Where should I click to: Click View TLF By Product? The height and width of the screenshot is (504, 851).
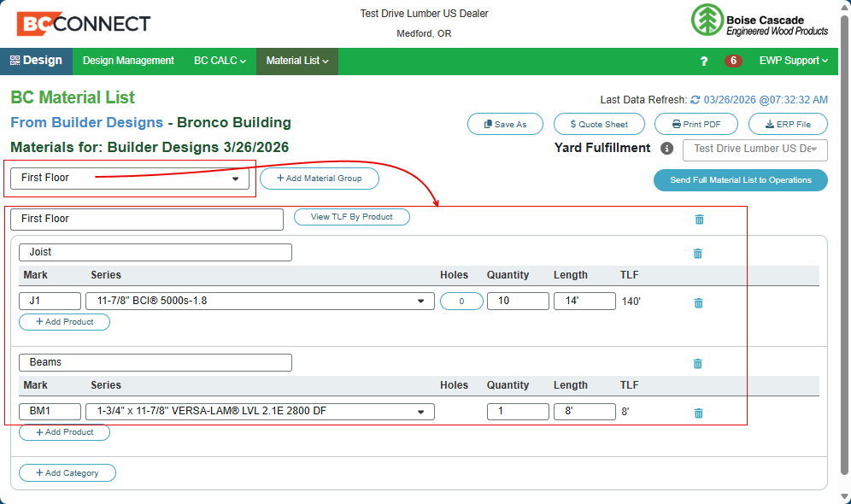click(x=352, y=217)
